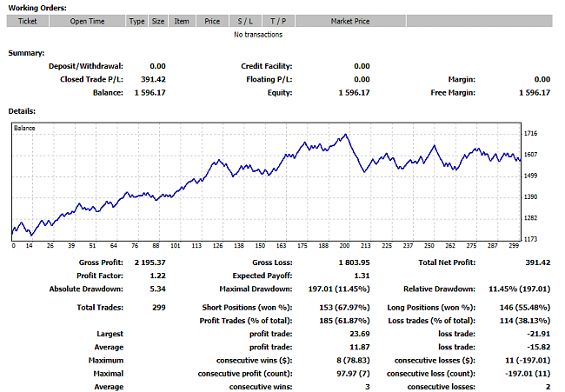Select the Item column header
The image size is (565, 392).
[182, 21]
